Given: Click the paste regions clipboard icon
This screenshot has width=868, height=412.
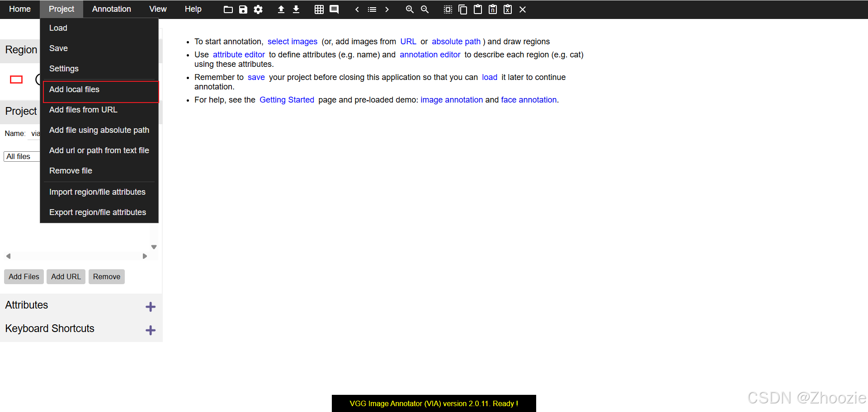Looking at the screenshot, I should pyautogui.click(x=478, y=9).
